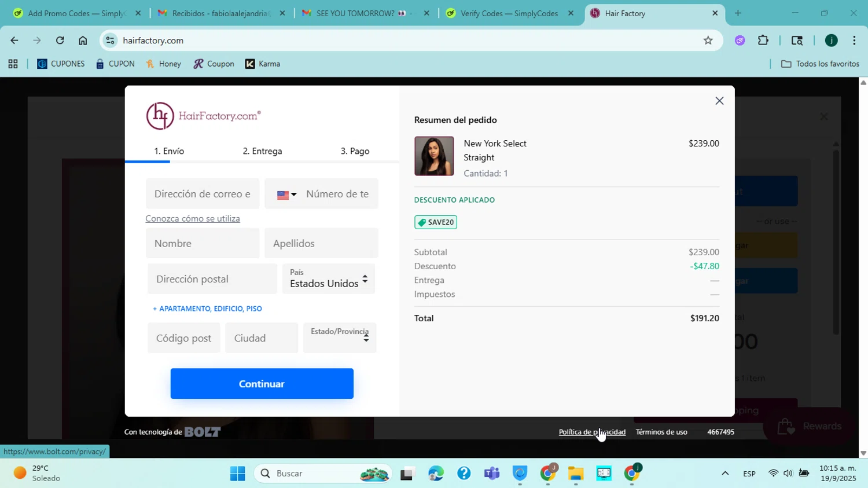The width and height of the screenshot is (868, 488).
Task: Focus the Dirección postal field
Action: tap(212, 279)
